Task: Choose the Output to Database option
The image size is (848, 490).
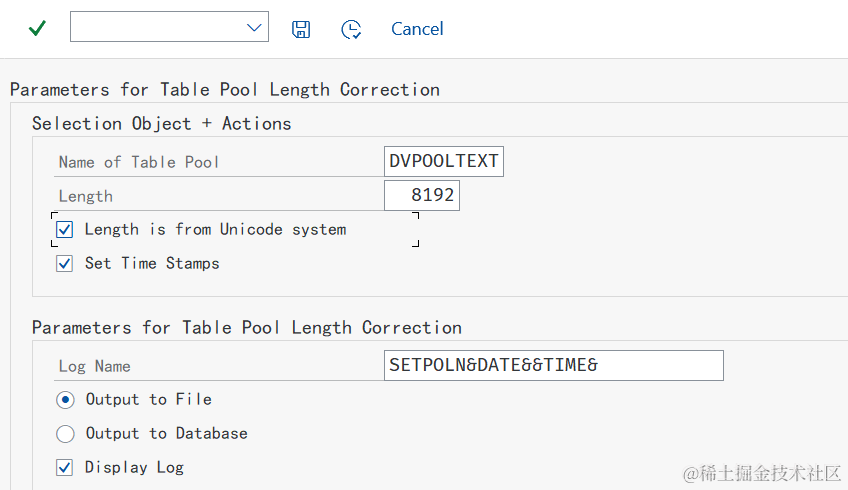Action: (x=65, y=434)
